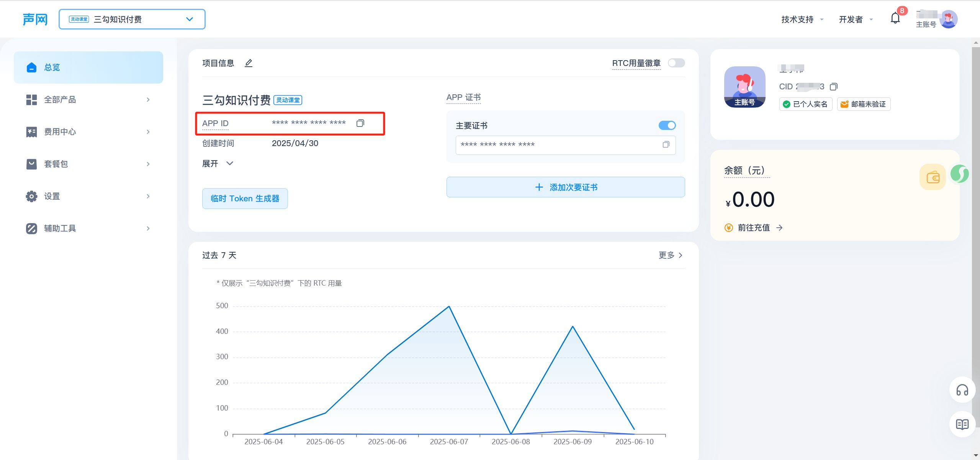
Task: Disable the 主要证书 switch
Action: coord(667,125)
